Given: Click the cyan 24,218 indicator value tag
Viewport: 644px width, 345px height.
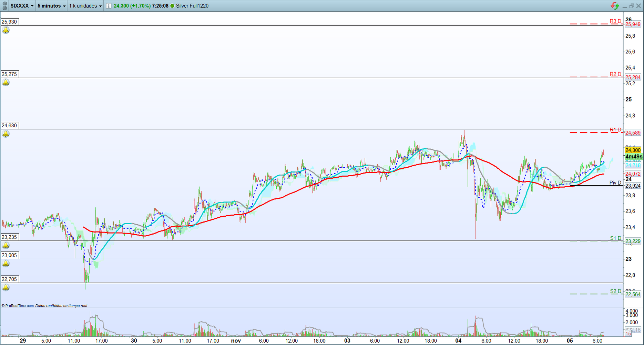Looking at the screenshot, I should tap(633, 165).
